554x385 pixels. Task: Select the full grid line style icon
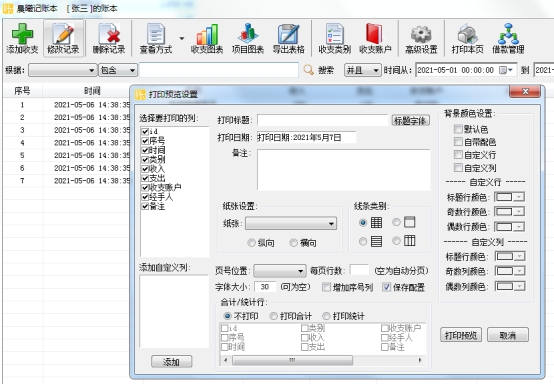tap(376, 222)
